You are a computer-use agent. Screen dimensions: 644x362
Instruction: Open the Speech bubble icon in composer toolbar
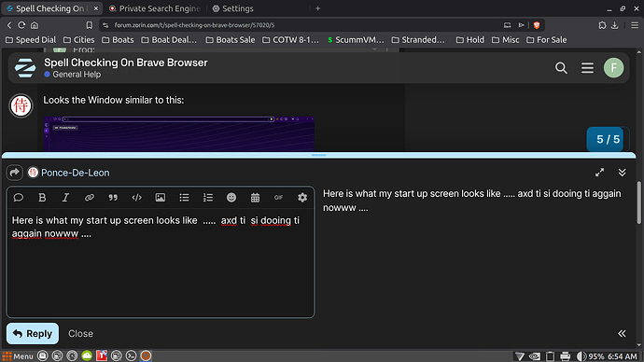click(x=18, y=198)
